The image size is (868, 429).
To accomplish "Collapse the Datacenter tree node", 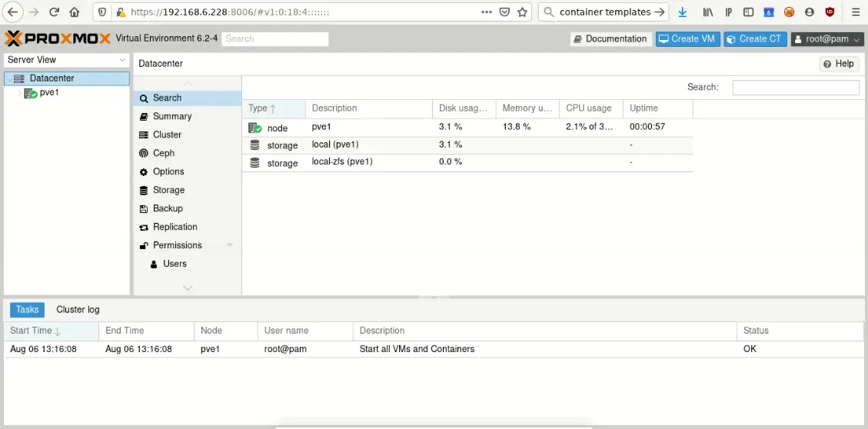I will click(x=9, y=78).
